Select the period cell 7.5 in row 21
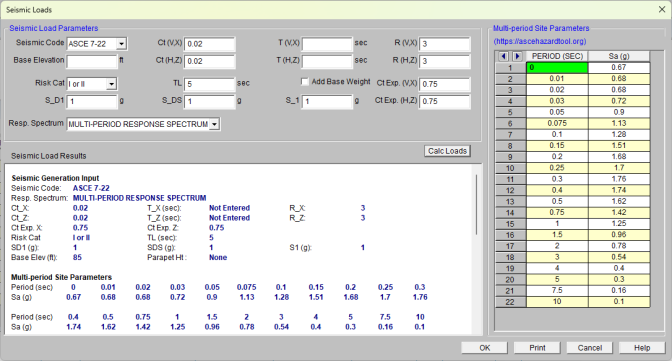Image resolution: width=672 pixels, height=361 pixels. pyautogui.click(x=557, y=291)
